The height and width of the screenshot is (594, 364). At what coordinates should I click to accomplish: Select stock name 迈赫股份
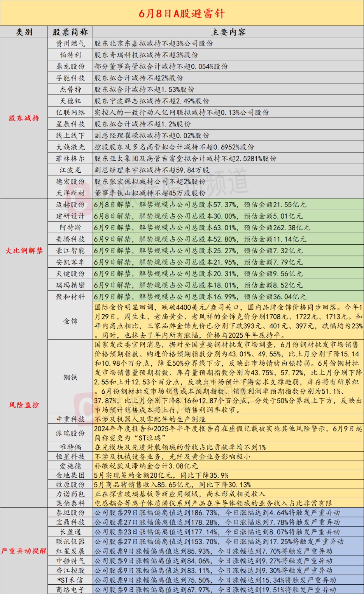coord(70,205)
